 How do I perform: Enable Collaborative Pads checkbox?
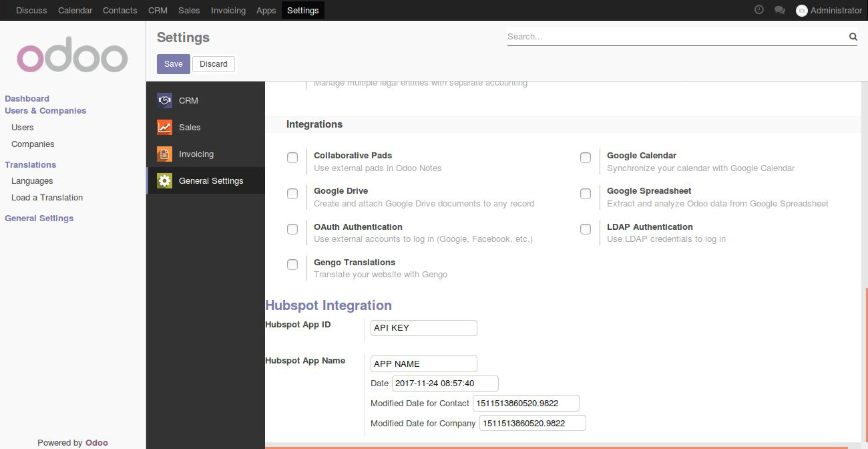[292, 158]
